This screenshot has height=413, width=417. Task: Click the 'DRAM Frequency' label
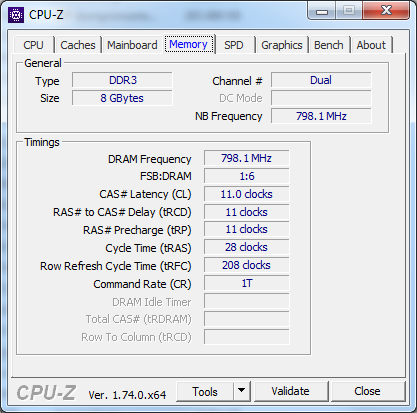[150, 159]
